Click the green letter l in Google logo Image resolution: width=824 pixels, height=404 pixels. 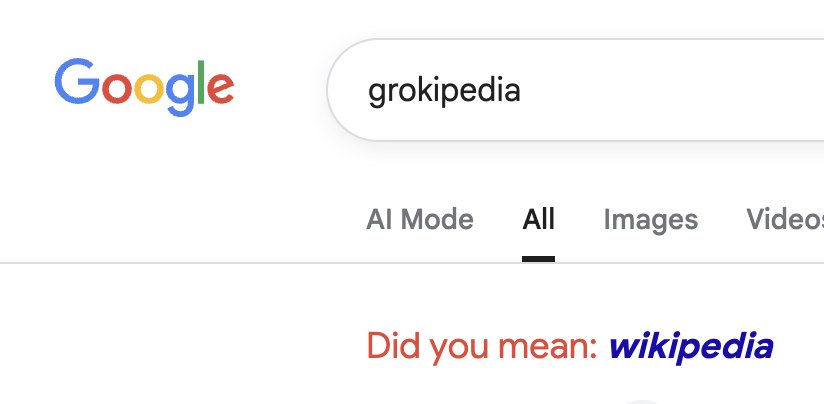[203, 82]
